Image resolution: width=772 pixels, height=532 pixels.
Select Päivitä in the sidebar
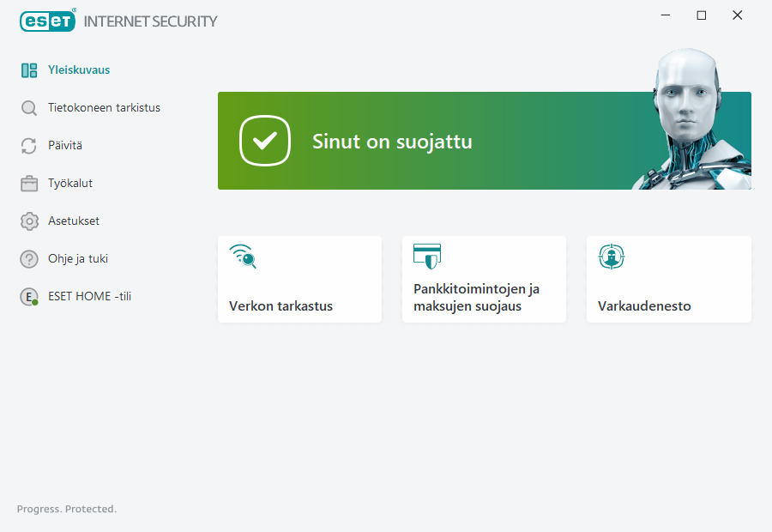(x=65, y=146)
